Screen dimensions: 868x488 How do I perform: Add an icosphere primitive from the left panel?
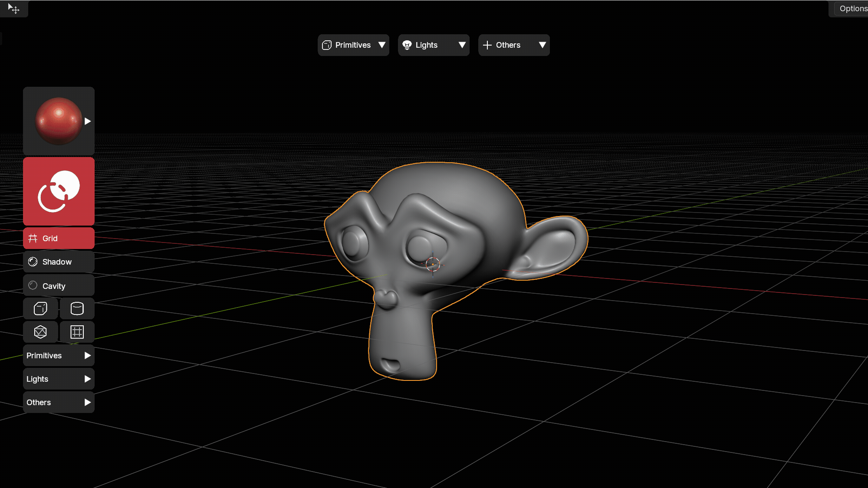point(40,332)
